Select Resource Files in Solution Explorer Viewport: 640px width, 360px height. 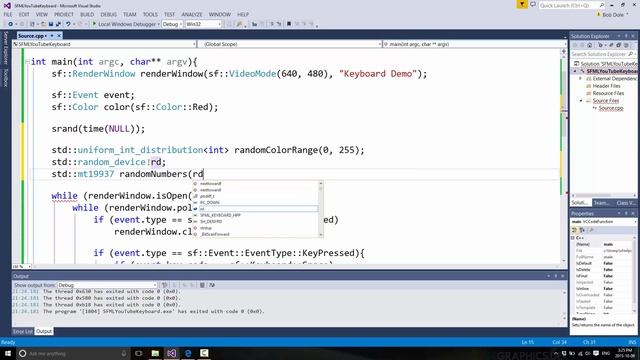pyautogui.click(x=608, y=93)
